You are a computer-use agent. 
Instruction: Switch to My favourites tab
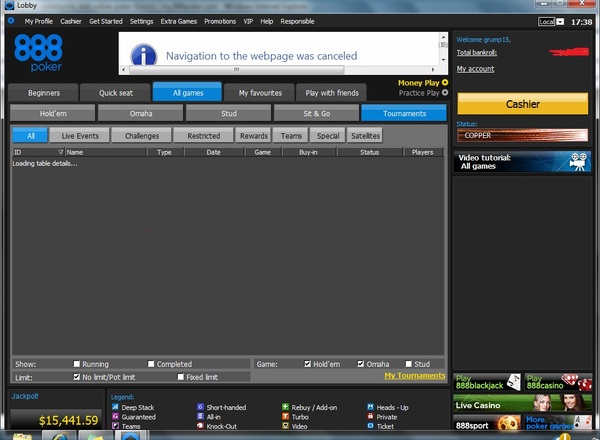coord(260,93)
